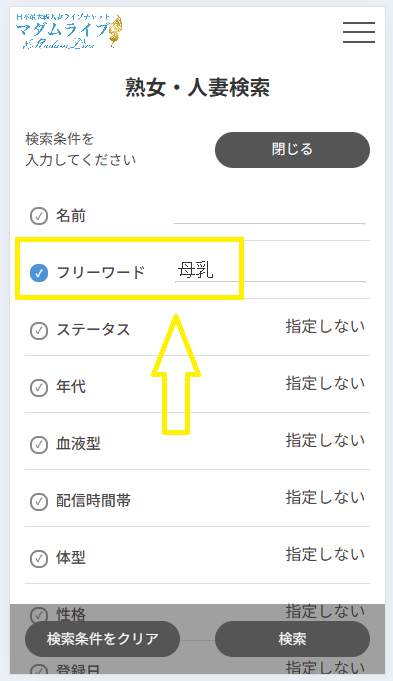Toggle the 配信時間帯 check circle
Screen dimensions: 393x681
pos(39,501)
